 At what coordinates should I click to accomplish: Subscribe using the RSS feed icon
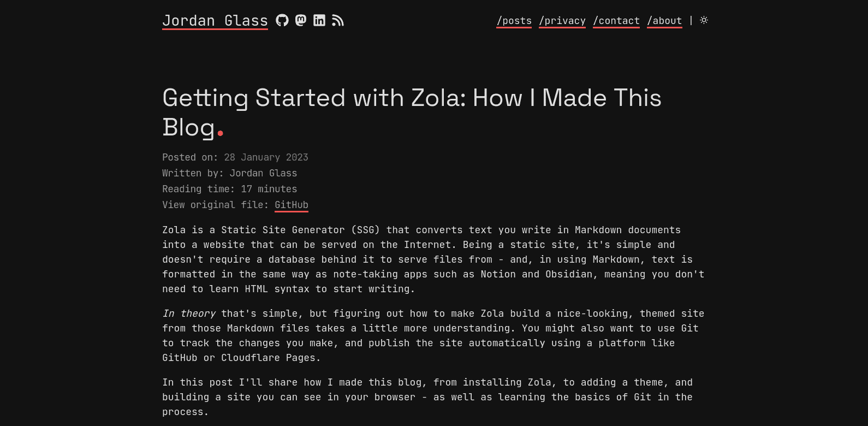(338, 20)
